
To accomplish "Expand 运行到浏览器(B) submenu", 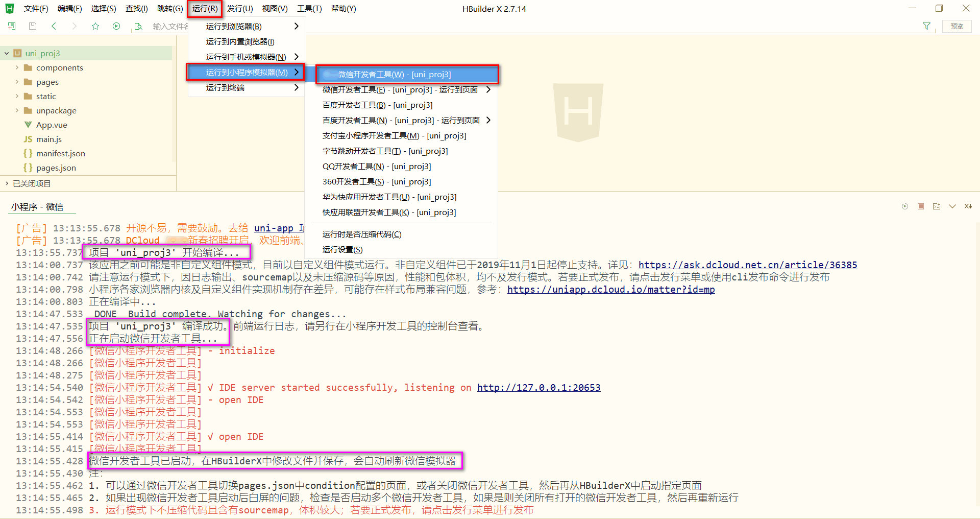I will click(x=247, y=26).
